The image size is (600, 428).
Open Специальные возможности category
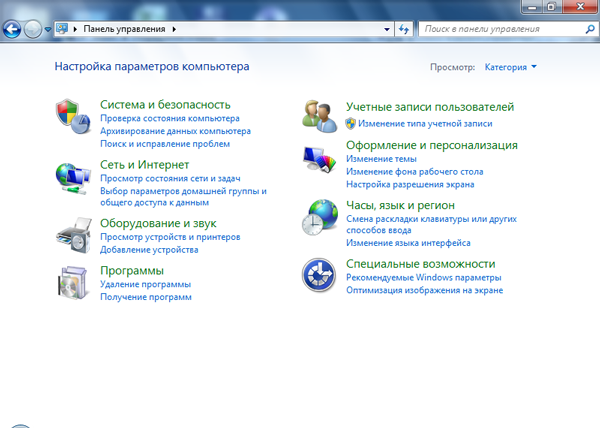421,264
